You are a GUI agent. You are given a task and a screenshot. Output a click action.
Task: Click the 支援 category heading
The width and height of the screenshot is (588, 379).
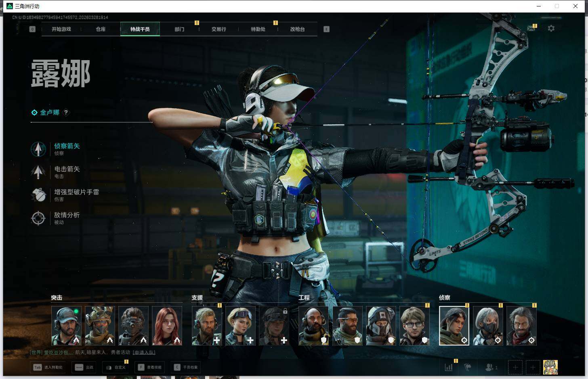tap(197, 298)
